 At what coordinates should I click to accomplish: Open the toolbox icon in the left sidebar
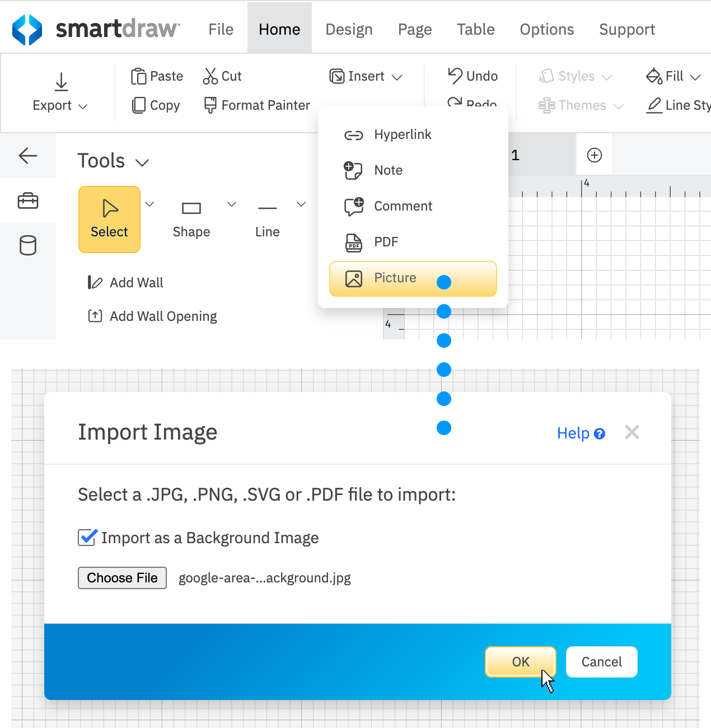(x=28, y=200)
